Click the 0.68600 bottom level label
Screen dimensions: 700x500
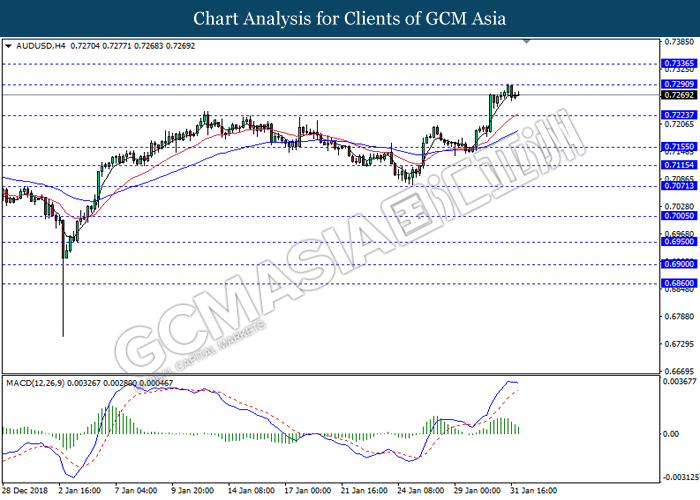tap(679, 283)
